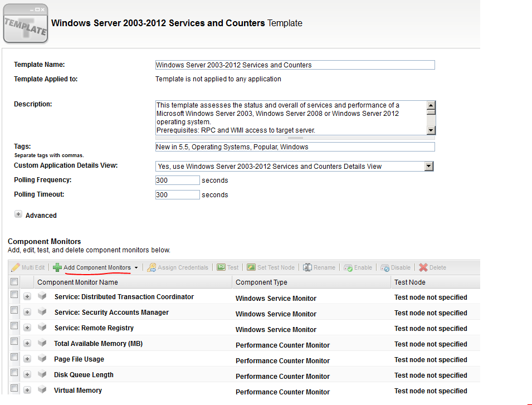Screen dimensions: 532x405
Task: Expand Remote Registry row details
Action: point(27,328)
